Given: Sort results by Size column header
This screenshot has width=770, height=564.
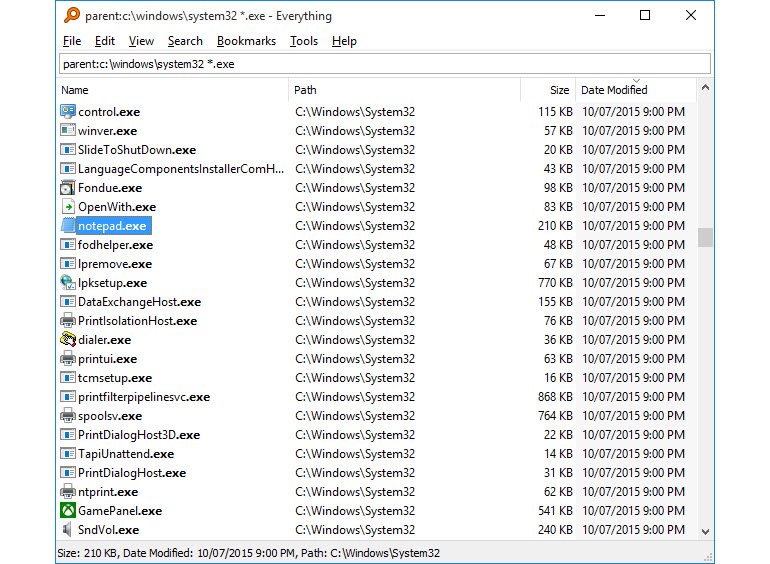Looking at the screenshot, I should 559,90.
